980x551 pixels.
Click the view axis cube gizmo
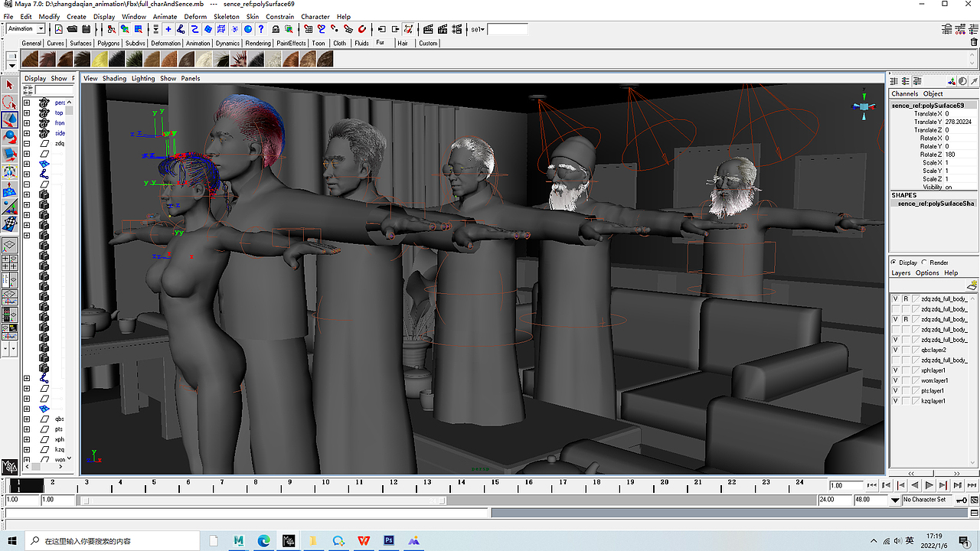(864, 106)
